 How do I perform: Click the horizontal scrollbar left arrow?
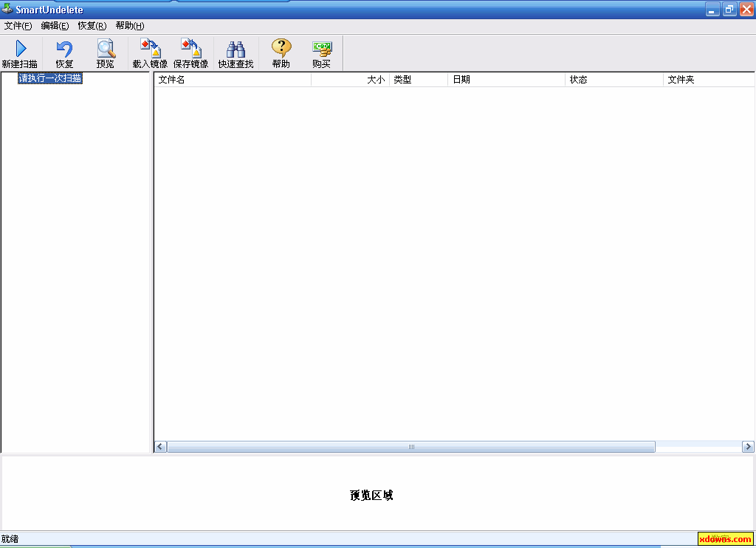160,447
